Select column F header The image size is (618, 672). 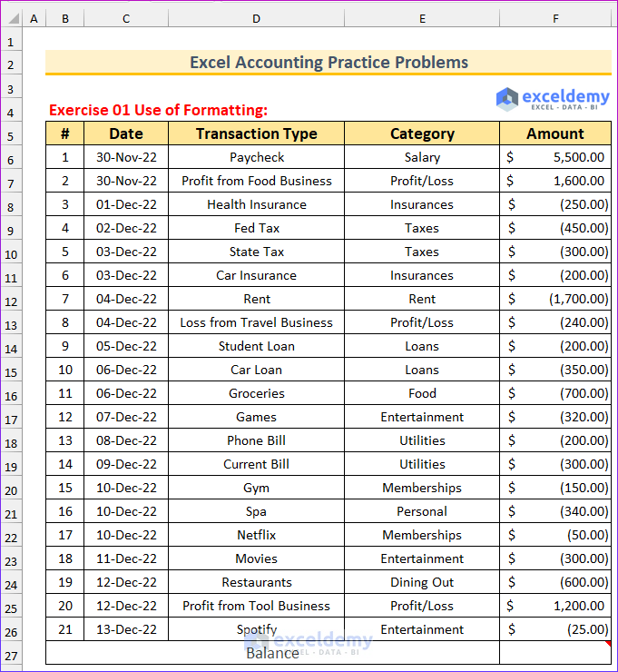click(555, 18)
